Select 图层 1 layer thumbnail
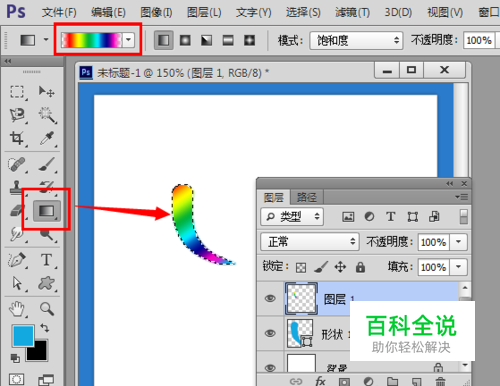This screenshot has width=500, height=386. [x=301, y=298]
